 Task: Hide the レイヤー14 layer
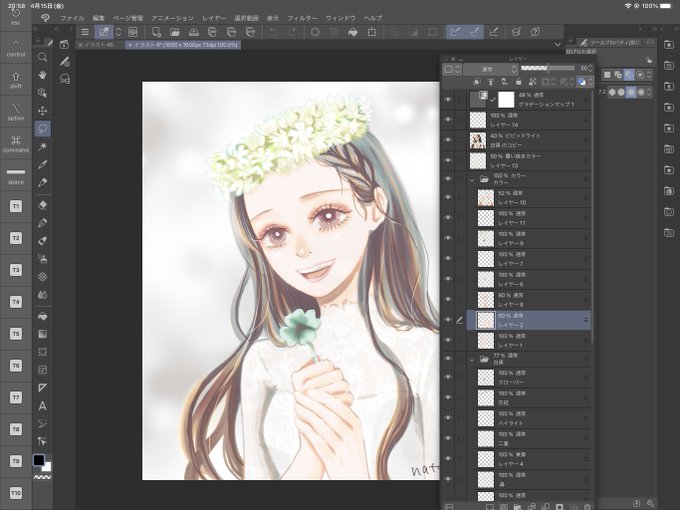(448, 120)
